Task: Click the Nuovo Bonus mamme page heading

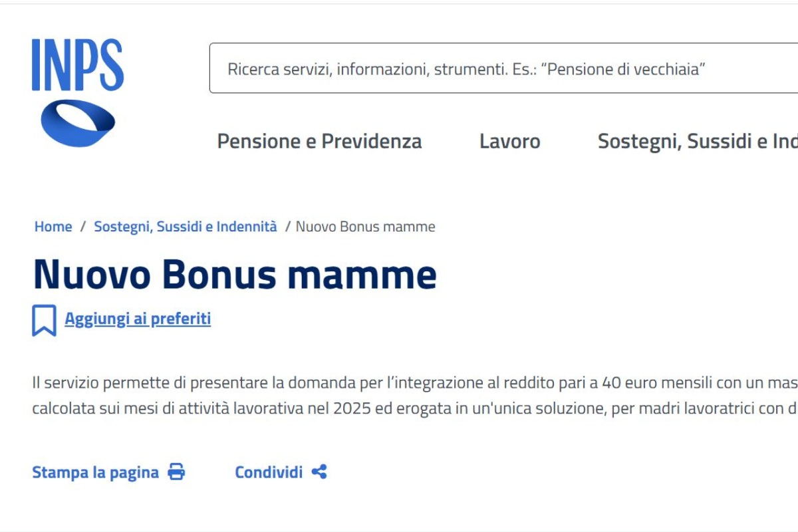Action: coord(235,274)
